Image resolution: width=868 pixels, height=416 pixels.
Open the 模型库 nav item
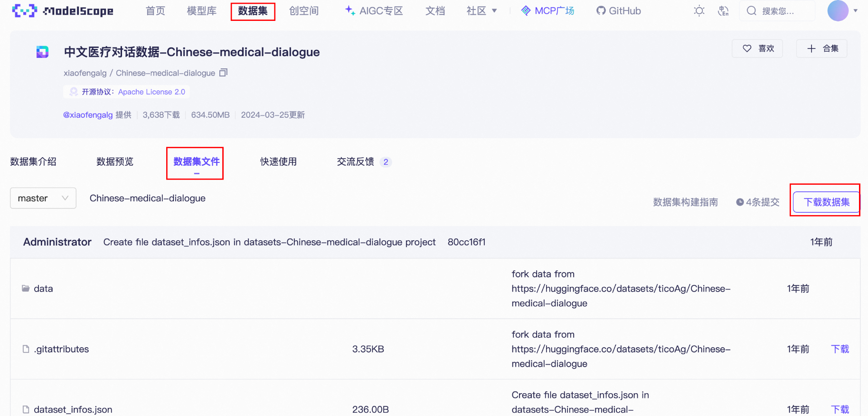pos(202,11)
